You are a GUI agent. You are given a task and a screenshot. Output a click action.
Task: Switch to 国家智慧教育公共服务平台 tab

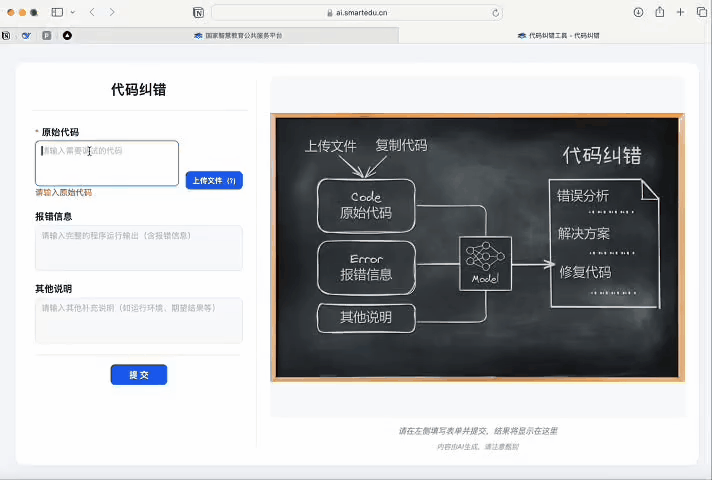pyautogui.click(x=238, y=35)
